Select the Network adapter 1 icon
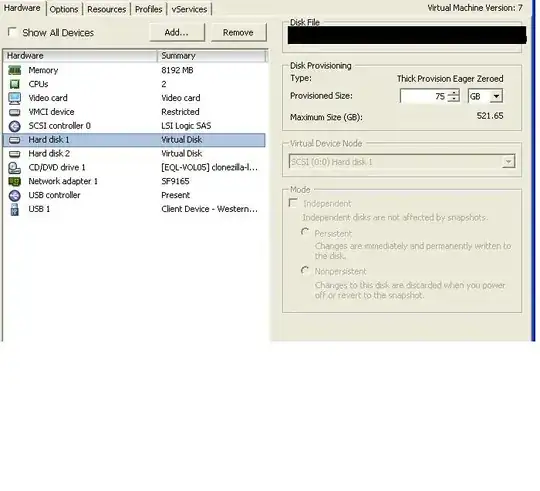This screenshot has width=540, height=491. (x=14, y=181)
